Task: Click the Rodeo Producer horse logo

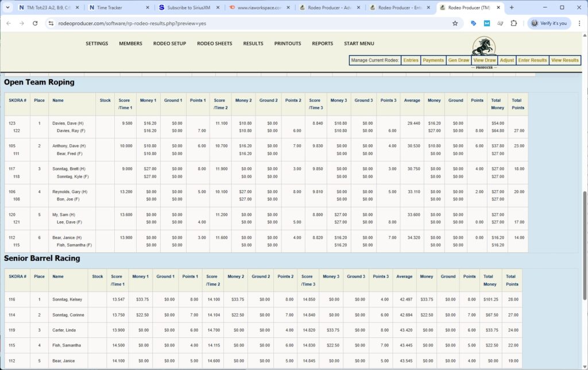Action: tap(484, 46)
